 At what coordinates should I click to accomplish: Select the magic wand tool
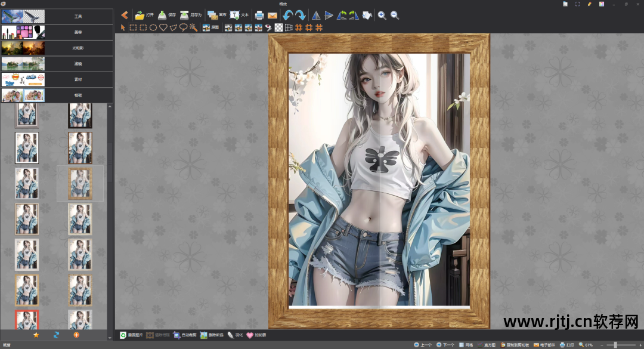193,27
